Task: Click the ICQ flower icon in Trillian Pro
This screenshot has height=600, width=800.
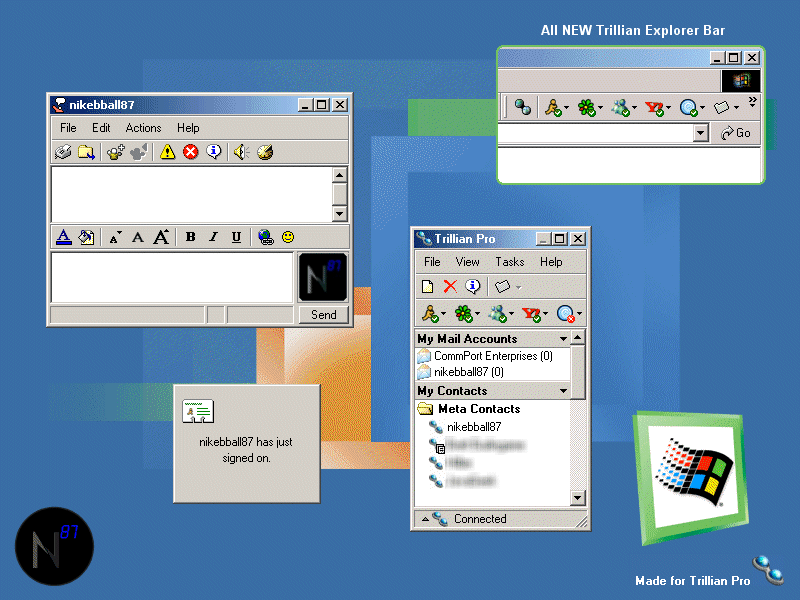Action: [x=463, y=313]
